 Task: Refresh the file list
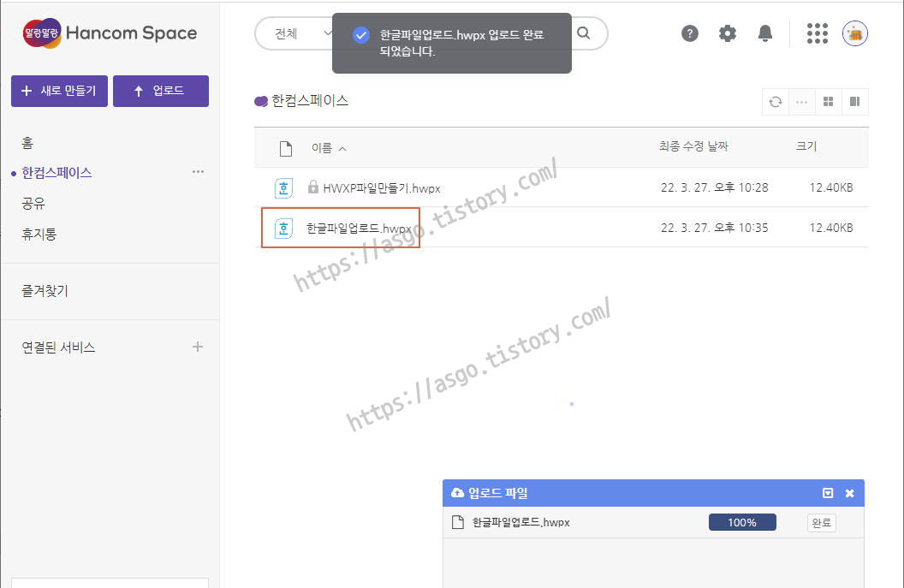(x=776, y=102)
